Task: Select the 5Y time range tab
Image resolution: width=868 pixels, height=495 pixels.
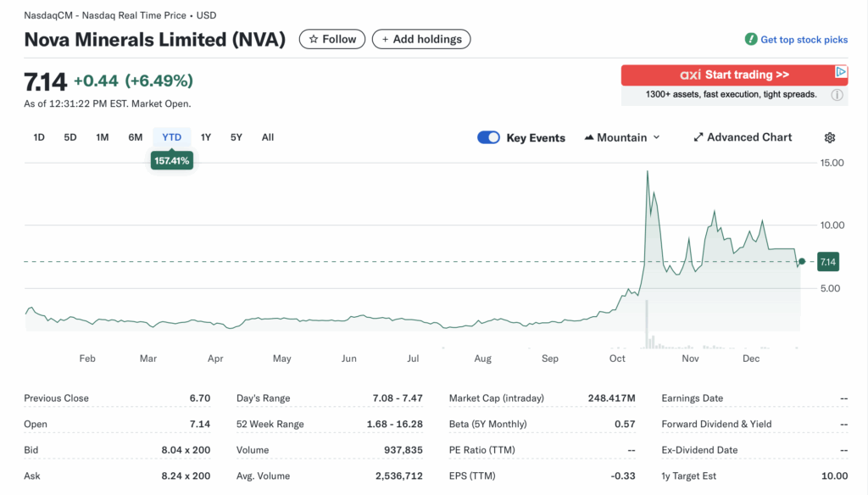Action: pyautogui.click(x=236, y=136)
